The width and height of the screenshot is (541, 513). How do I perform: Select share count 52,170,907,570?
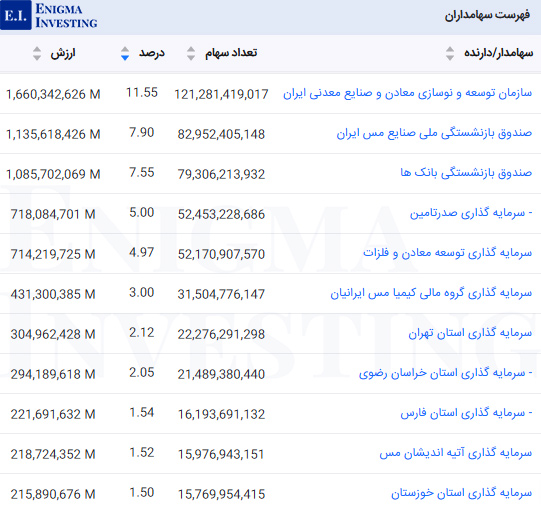coord(221,254)
